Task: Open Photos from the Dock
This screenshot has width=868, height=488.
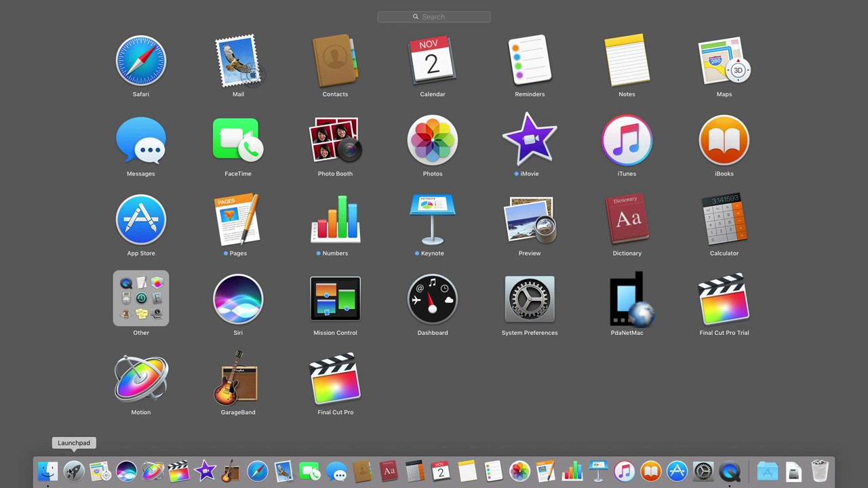Action: (519, 470)
